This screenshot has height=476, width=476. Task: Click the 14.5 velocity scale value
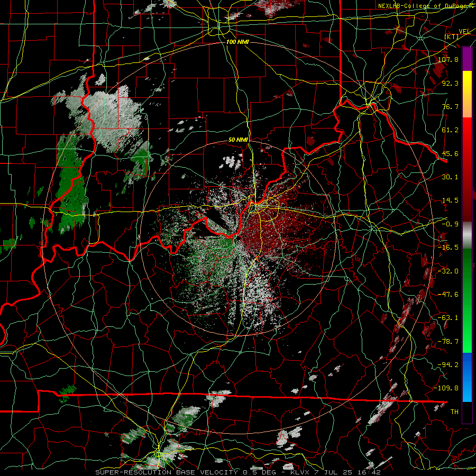click(450, 200)
